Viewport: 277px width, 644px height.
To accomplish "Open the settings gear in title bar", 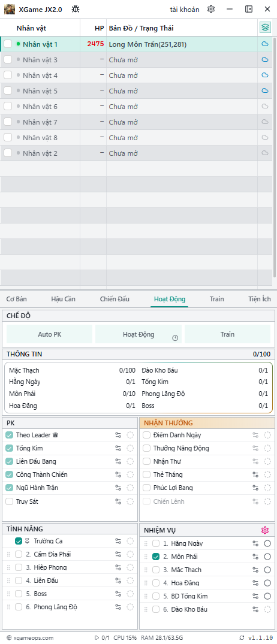I will pyautogui.click(x=211, y=9).
